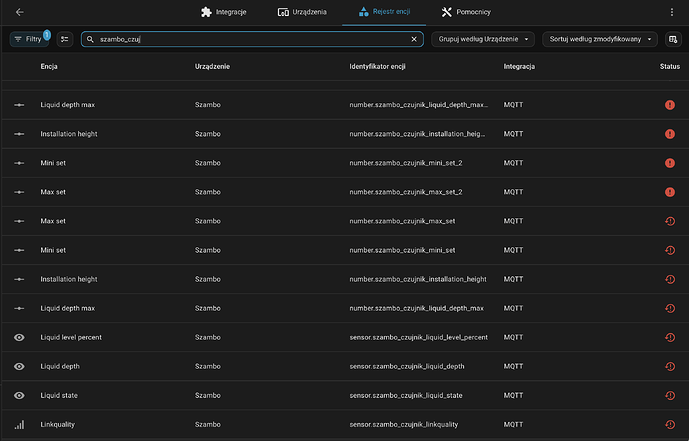Switch to the Urządzenia tab
The height and width of the screenshot is (441, 689).
pos(302,12)
